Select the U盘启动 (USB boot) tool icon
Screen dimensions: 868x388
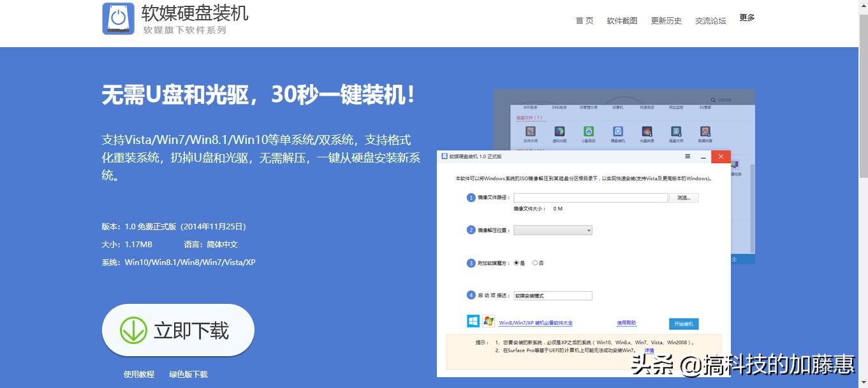589,132
